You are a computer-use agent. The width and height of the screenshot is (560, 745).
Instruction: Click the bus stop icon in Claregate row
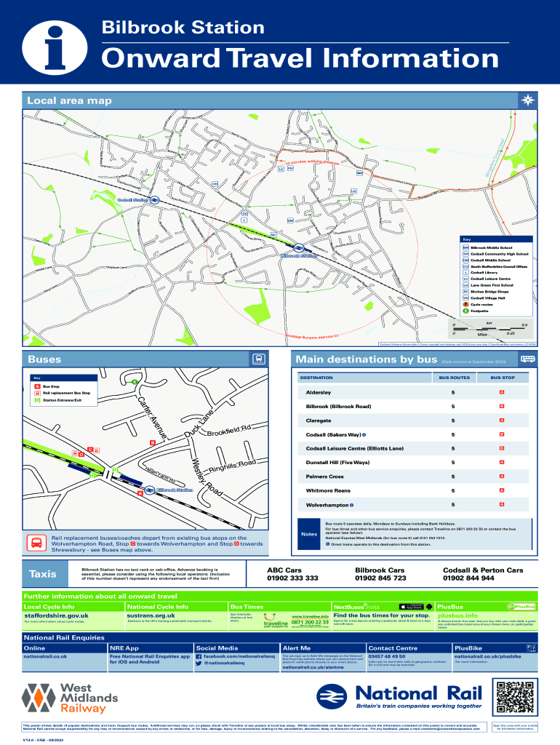[x=502, y=421]
